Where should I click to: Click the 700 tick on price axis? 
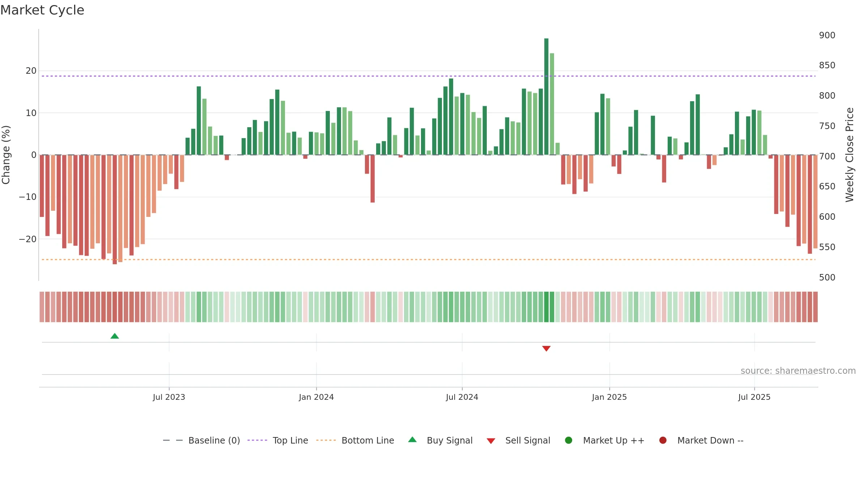tap(827, 157)
